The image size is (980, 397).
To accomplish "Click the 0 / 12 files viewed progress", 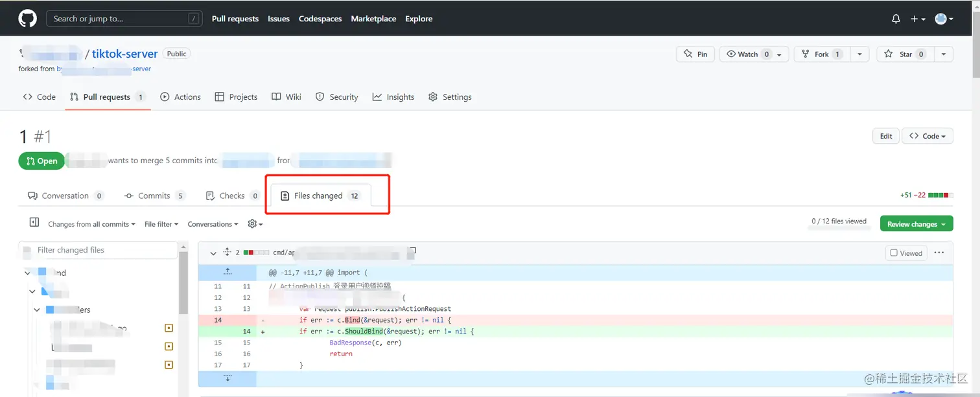I will tap(839, 221).
